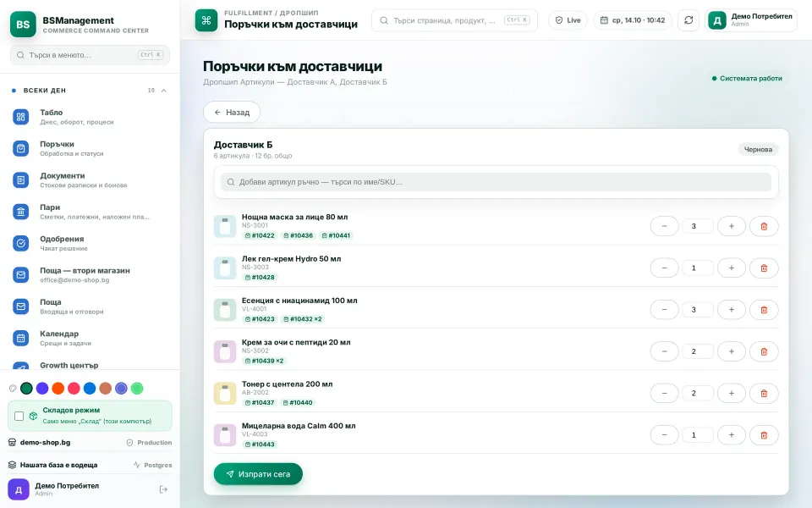Click the palette icon beside color swatches
The image size is (812, 508).
point(13,389)
